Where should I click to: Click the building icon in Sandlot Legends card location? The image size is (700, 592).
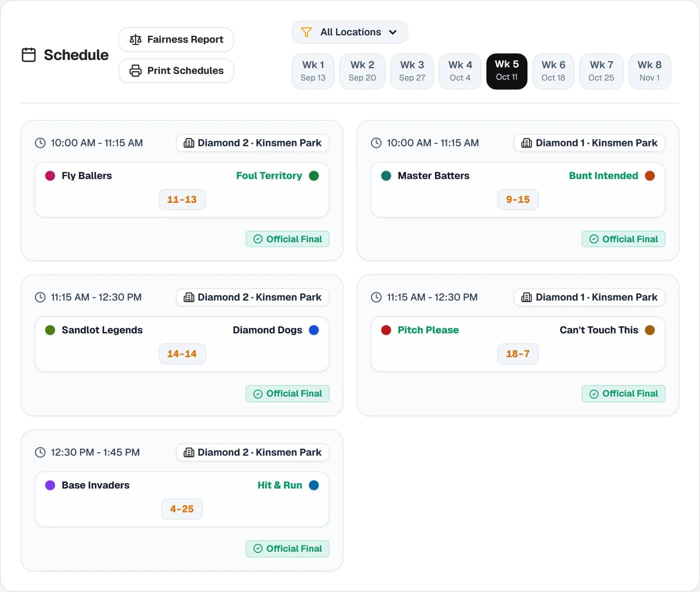tap(189, 297)
